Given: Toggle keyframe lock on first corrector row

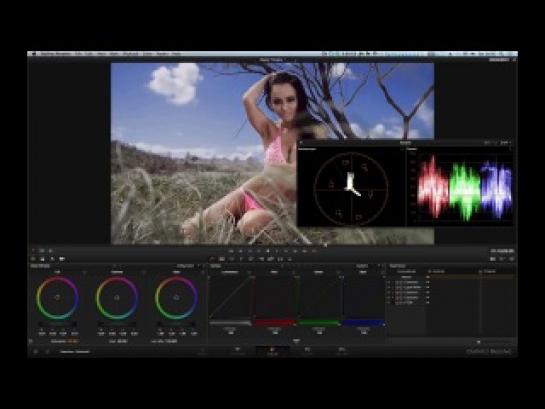Looking at the screenshot, I should click(389, 283).
